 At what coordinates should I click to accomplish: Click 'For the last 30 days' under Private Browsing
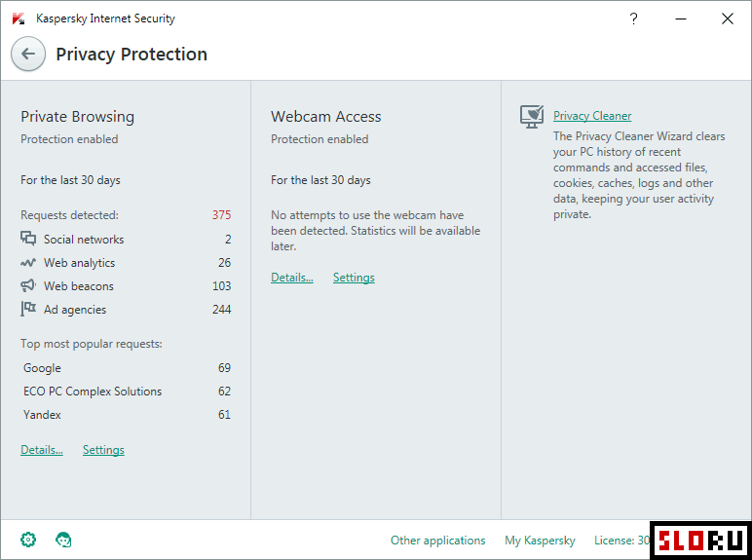(x=70, y=180)
